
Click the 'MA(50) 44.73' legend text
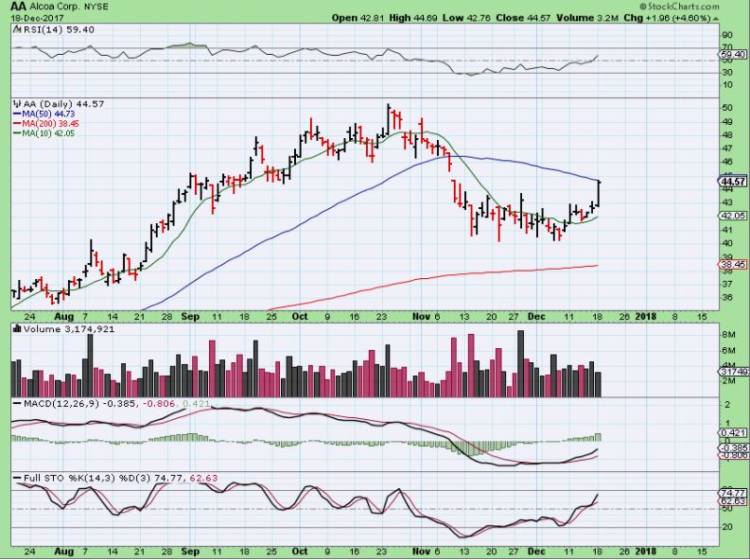[x=48, y=114]
